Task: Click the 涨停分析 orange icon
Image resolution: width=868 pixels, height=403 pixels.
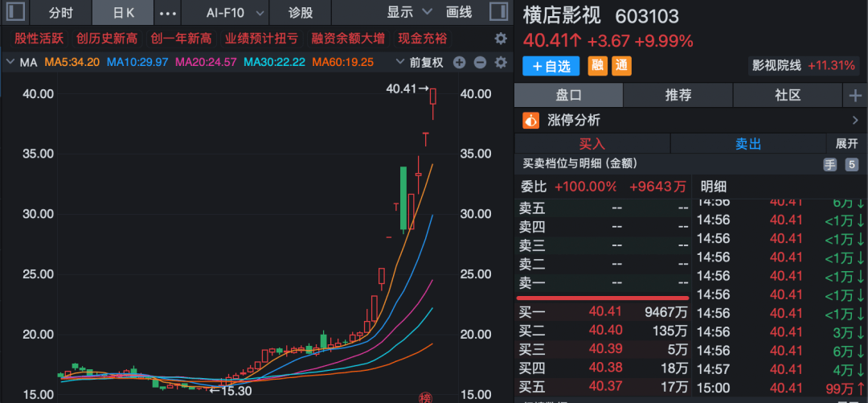Action: click(531, 120)
